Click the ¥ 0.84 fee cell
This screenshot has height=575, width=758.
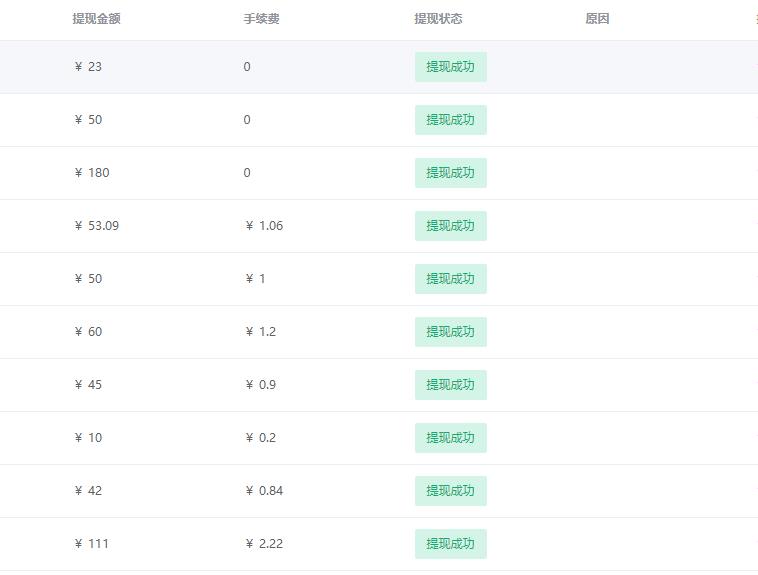264,491
